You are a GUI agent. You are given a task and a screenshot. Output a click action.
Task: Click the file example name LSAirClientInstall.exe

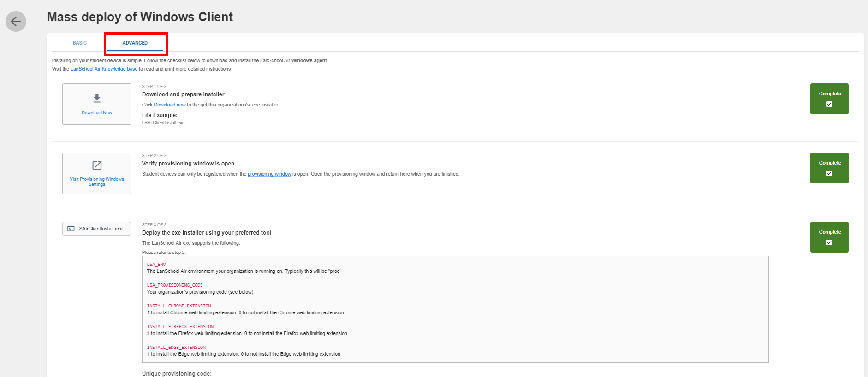163,123
